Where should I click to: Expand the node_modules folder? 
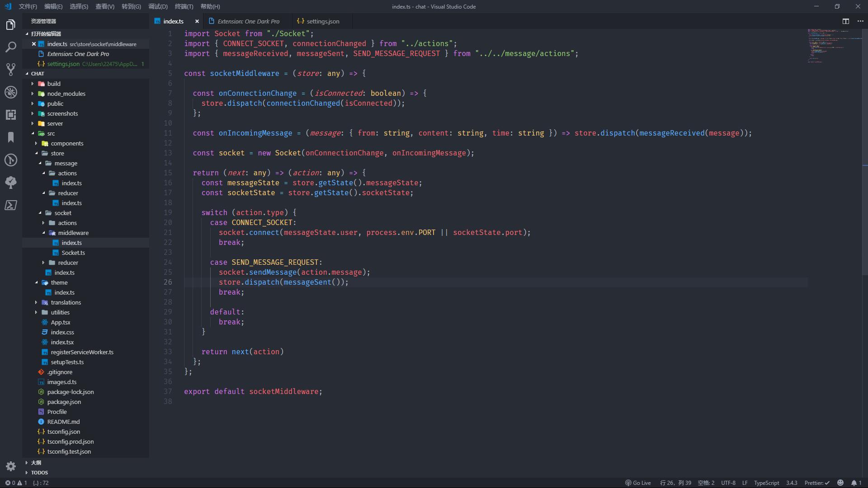click(66, 94)
